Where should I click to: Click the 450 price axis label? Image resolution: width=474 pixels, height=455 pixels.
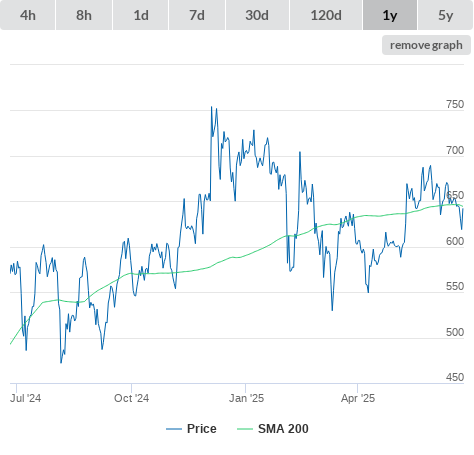(455, 377)
